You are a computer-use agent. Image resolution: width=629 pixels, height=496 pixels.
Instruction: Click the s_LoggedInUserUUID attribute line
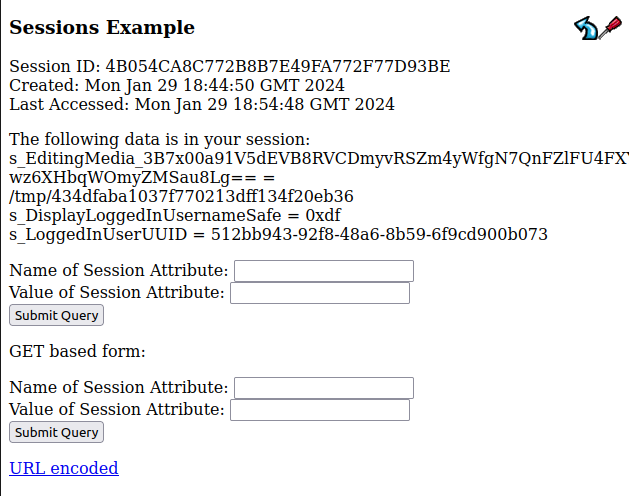pos(278,234)
